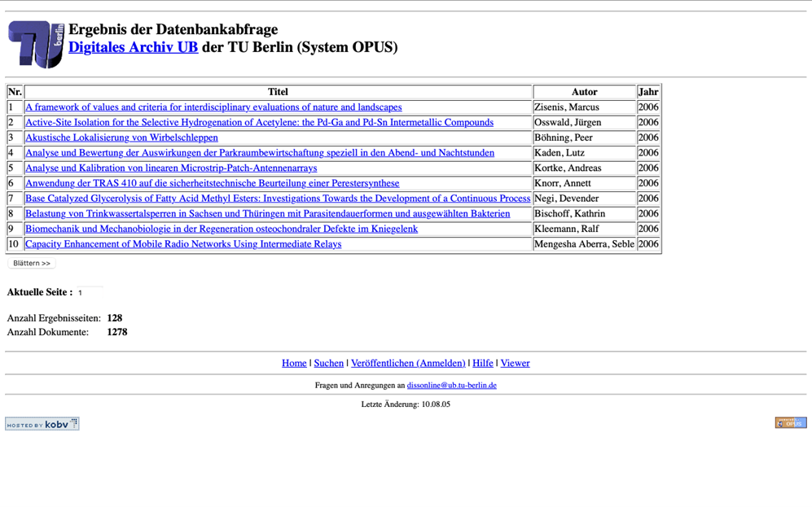Open the Active-Site Isolation thesis link
Viewport: 812px width, 507px height.
point(260,122)
